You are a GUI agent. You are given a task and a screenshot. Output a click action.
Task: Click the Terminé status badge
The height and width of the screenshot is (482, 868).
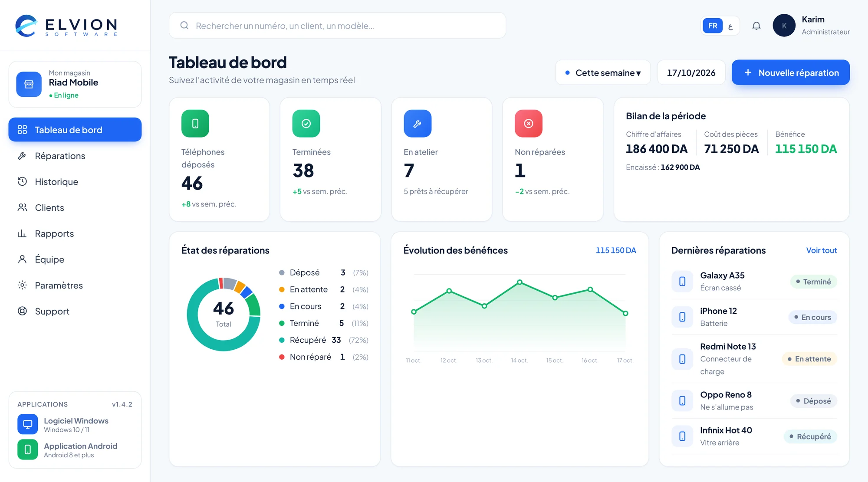tap(813, 282)
